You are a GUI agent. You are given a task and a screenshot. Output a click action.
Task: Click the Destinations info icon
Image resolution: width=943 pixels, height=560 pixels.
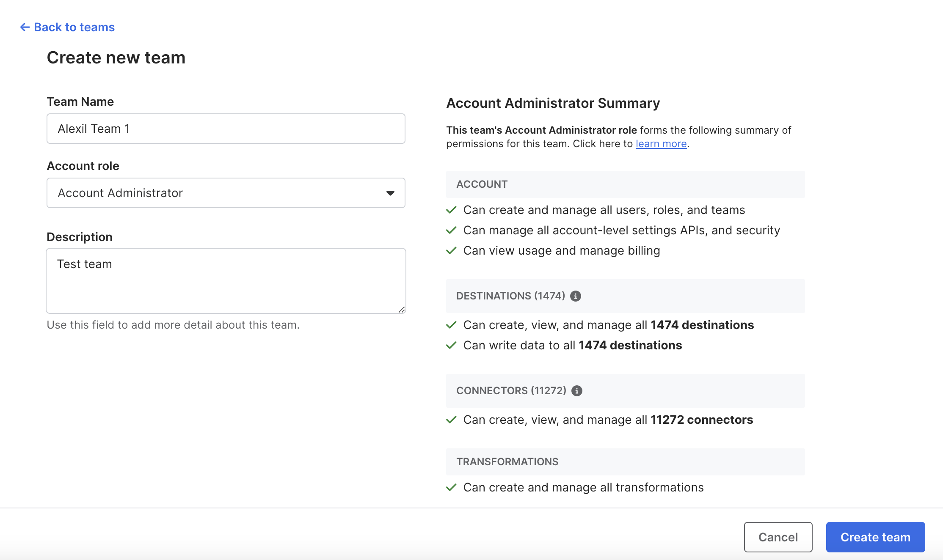(576, 296)
